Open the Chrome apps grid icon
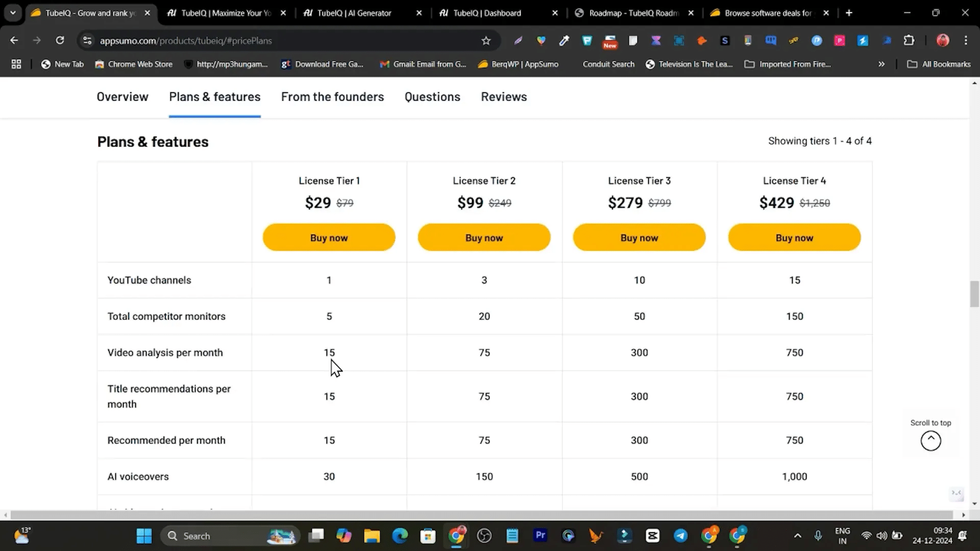Viewport: 980px width, 551px height. pyautogui.click(x=16, y=64)
